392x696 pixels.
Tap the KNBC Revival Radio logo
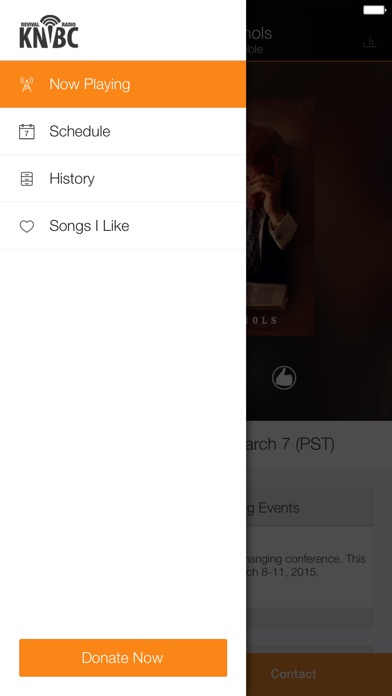pos(49,32)
